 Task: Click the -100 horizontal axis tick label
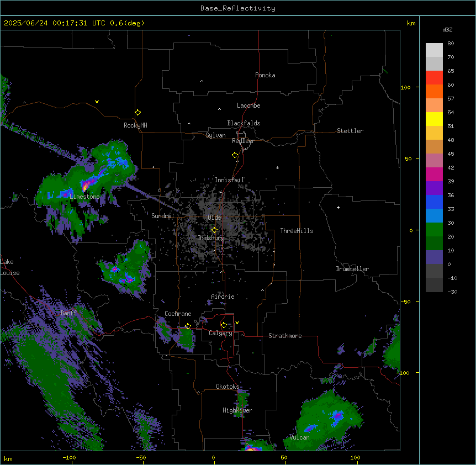[x=69, y=457]
